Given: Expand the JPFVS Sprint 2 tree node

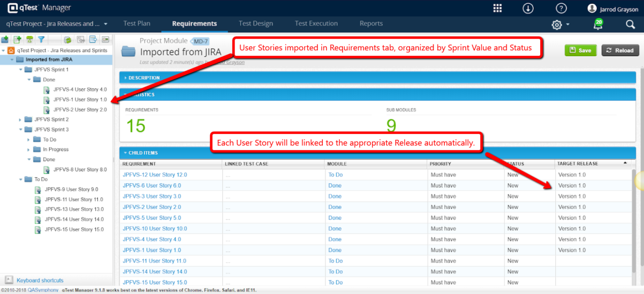Looking at the screenshot, I should click(x=21, y=119).
